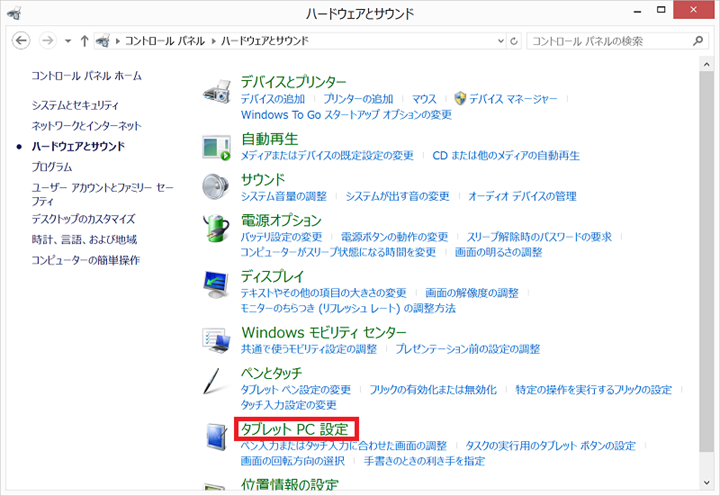
Task: Click タッチ入力設定の変更 link
Action: tap(289, 405)
